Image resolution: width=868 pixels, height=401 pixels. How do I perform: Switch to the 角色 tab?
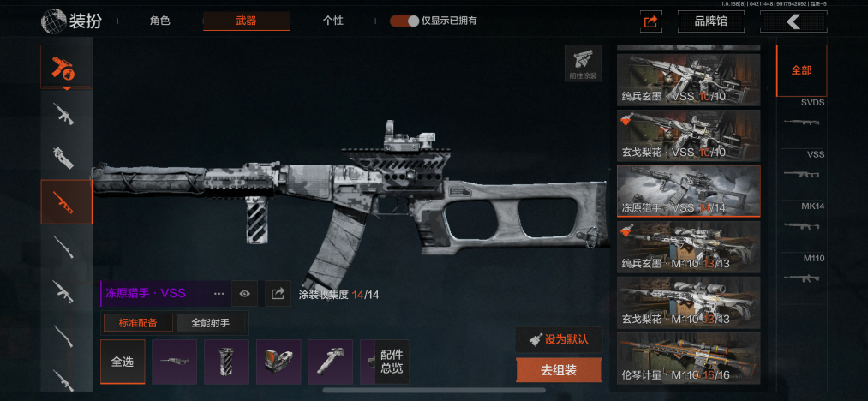click(160, 21)
